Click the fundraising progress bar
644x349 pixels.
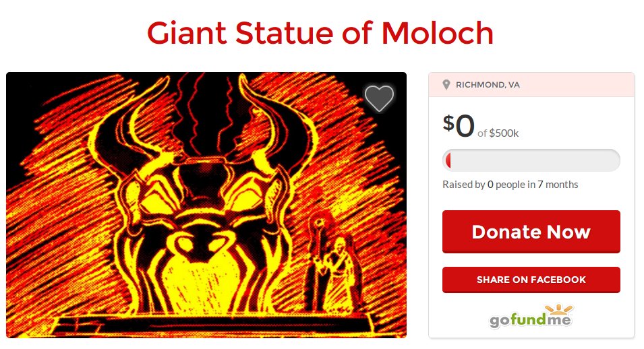click(x=531, y=160)
